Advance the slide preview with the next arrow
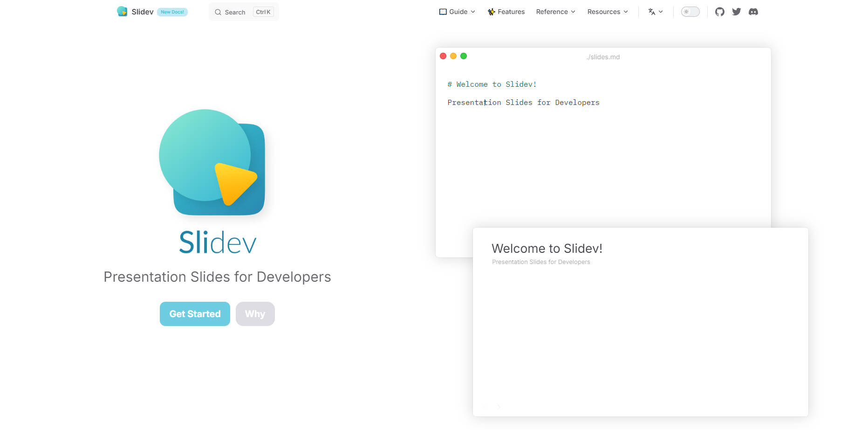 498,407
